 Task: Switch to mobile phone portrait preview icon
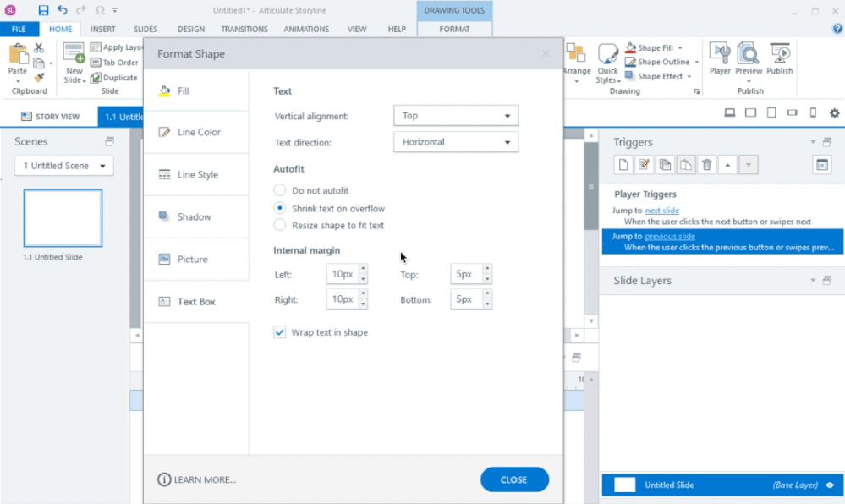coord(813,112)
